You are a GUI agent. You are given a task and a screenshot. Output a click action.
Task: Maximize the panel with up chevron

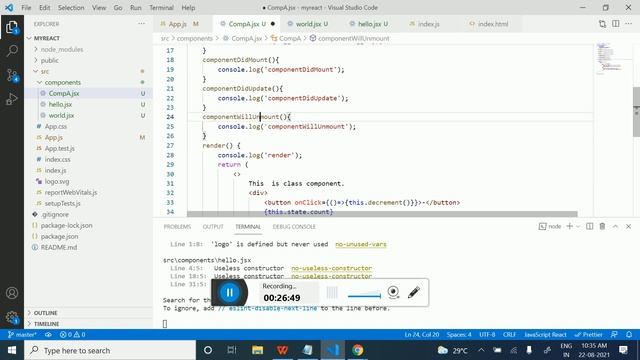click(615, 226)
